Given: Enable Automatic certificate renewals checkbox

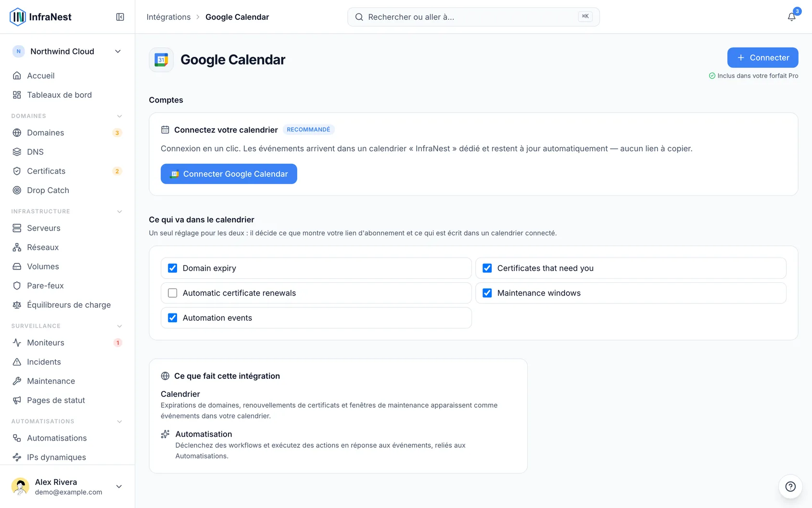Looking at the screenshot, I should point(173,293).
